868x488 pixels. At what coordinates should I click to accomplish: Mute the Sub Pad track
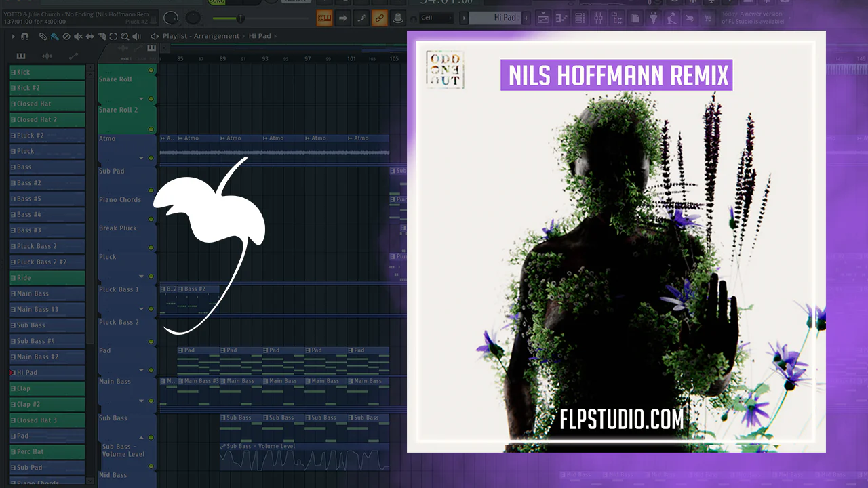pos(151,190)
